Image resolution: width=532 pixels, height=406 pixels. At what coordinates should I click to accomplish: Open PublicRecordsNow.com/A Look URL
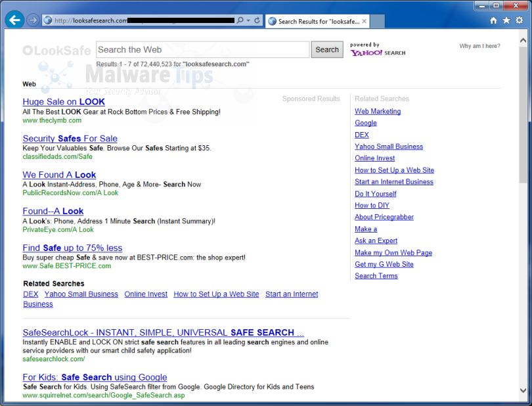click(70, 192)
